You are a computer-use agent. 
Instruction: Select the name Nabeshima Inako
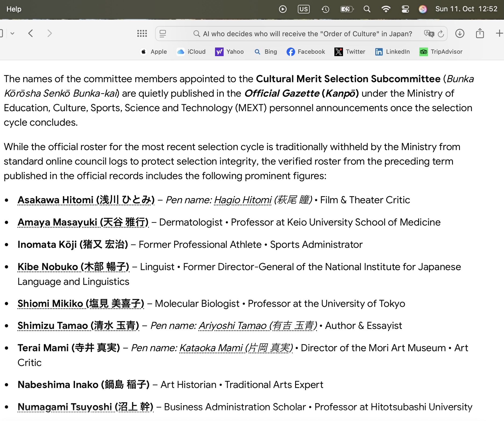click(84, 385)
